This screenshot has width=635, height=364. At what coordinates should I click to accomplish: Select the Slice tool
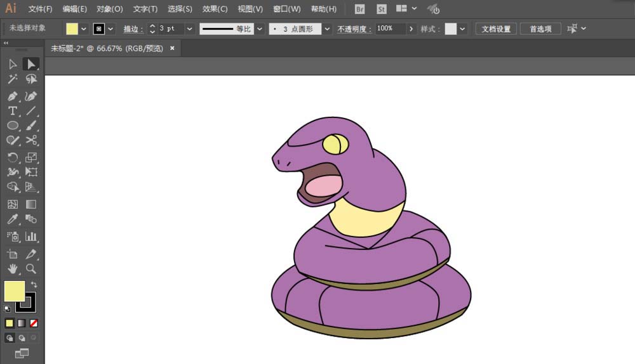pyautogui.click(x=30, y=254)
